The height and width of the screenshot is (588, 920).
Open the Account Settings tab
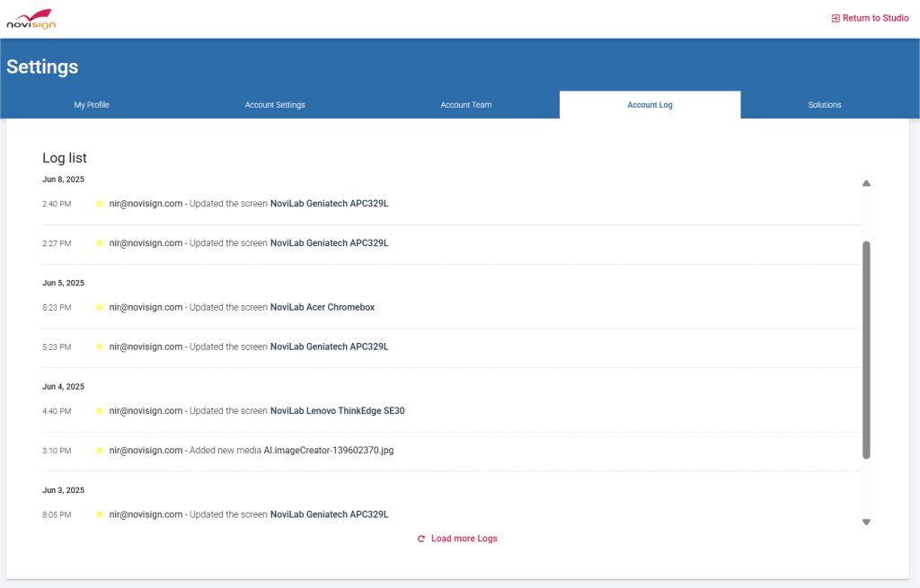[274, 104]
